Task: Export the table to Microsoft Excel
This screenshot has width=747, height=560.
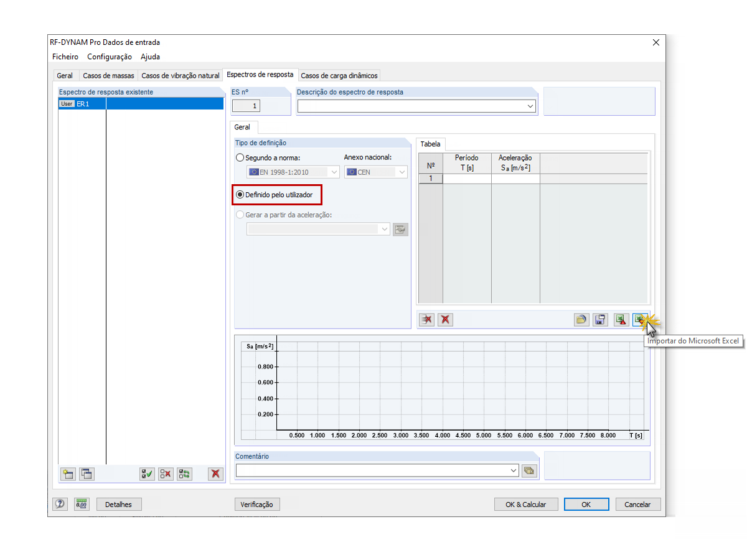Action: pos(621,319)
